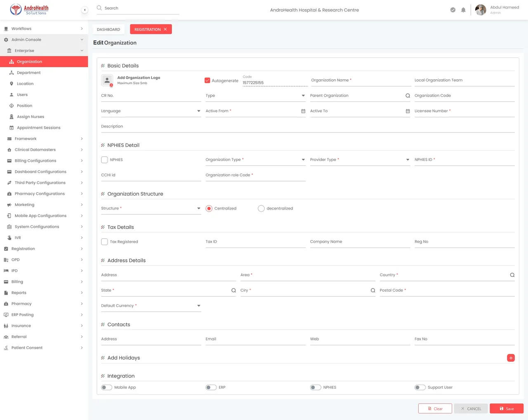528x420 pixels.
Task: Click the City search icon
Action: (x=373, y=290)
